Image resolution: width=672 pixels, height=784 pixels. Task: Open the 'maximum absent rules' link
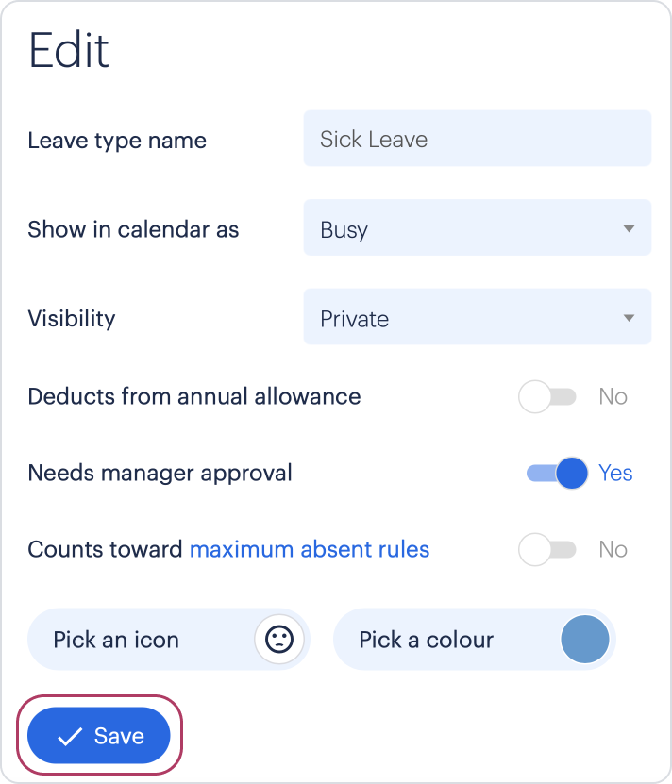310,549
